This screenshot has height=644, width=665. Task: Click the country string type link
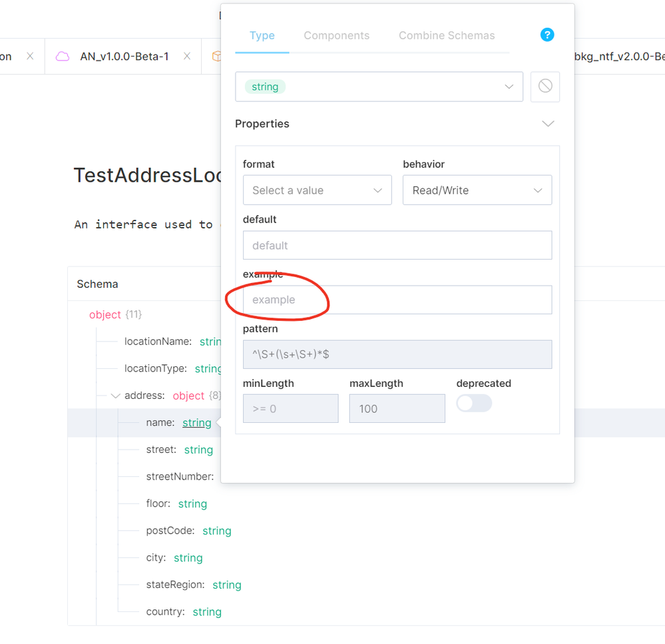[207, 612]
